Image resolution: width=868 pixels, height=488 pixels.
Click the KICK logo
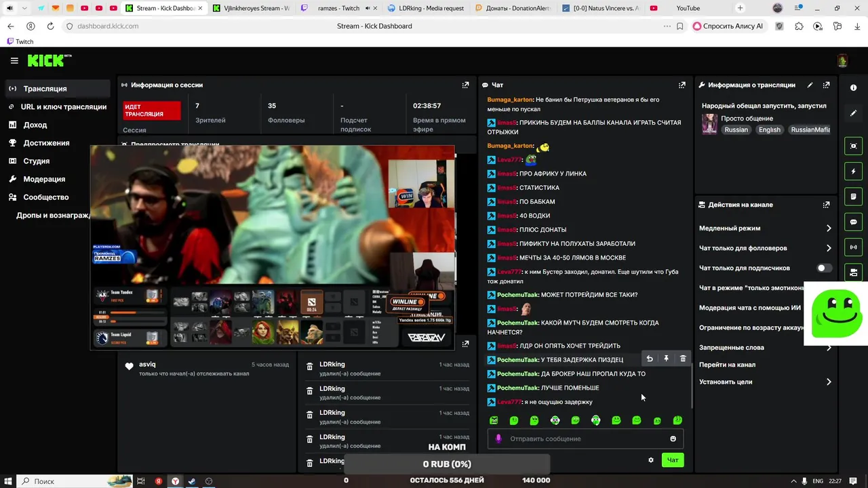point(50,60)
